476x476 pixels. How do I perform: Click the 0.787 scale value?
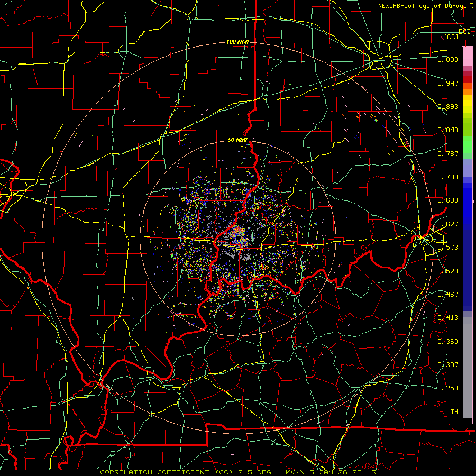pos(448,153)
